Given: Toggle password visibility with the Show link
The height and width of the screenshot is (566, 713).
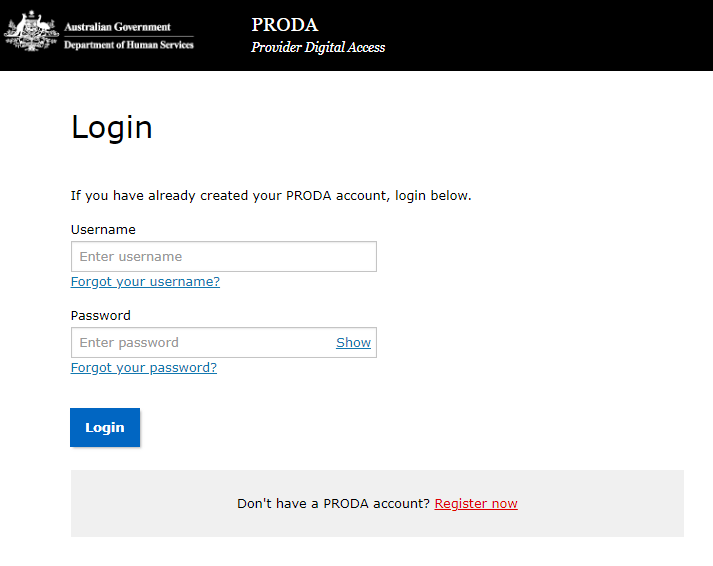Looking at the screenshot, I should 353,342.
